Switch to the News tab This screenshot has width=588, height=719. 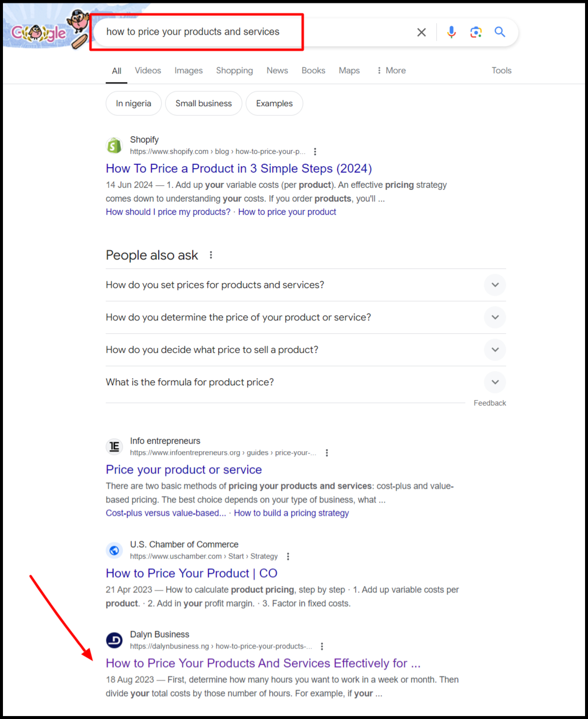[277, 70]
